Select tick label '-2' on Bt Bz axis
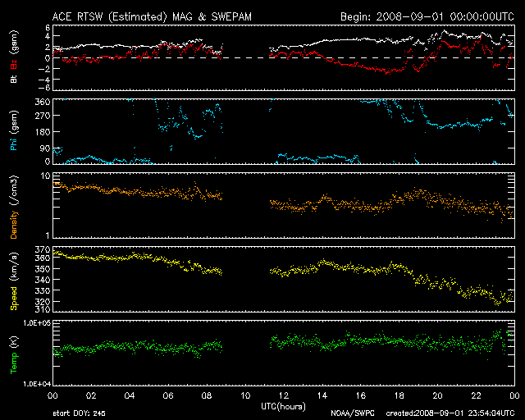Image resolution: width=525 pixels, height=420 pixels. tap(44, 69)
